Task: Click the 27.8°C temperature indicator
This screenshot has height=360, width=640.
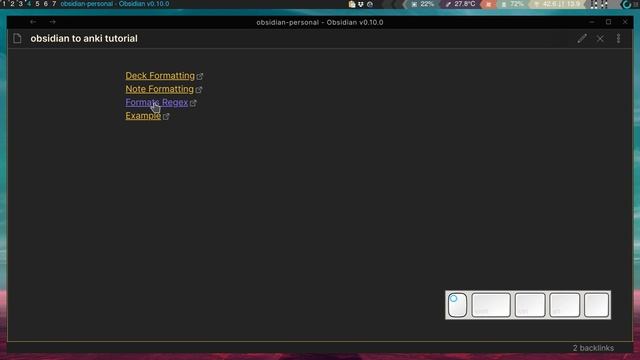Action: tap(461, 4)
